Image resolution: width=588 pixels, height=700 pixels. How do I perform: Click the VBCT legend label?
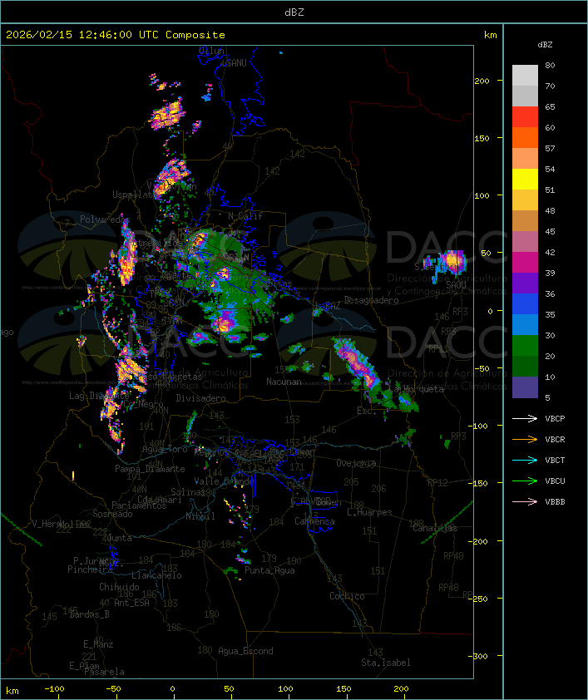[555, 461]
